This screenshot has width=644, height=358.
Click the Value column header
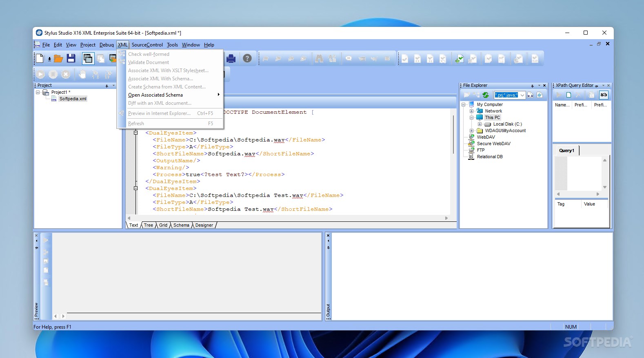[x=594, y=204]
